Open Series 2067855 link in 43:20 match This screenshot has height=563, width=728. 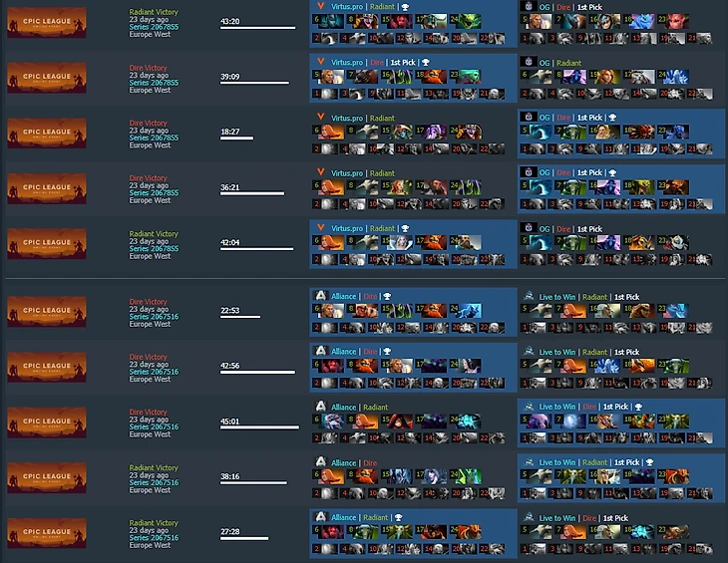coord(154,27)
